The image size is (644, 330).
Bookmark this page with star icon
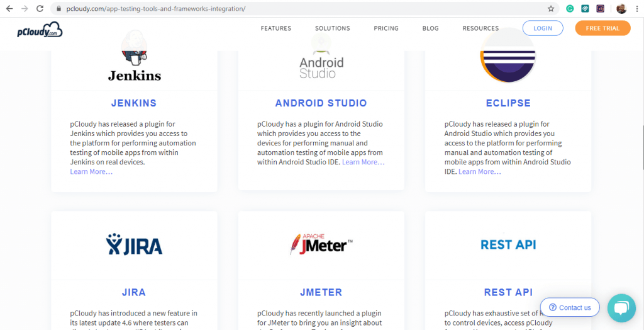pos(551,9)
